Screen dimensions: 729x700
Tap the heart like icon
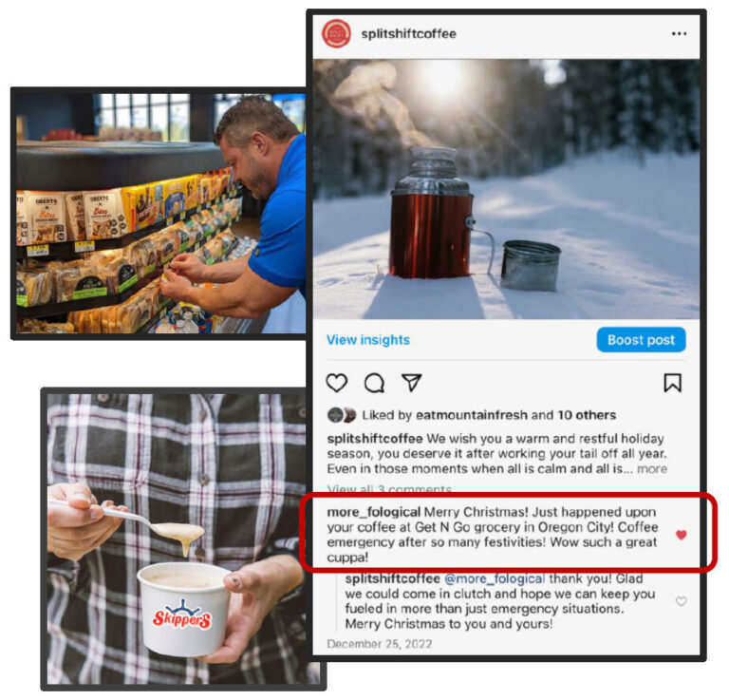(337, 383)
